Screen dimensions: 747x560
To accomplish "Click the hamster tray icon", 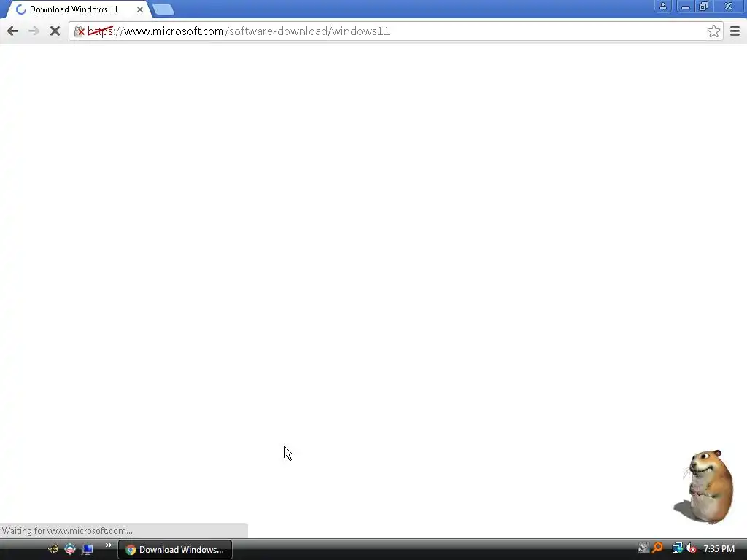I will click(643, 548).
